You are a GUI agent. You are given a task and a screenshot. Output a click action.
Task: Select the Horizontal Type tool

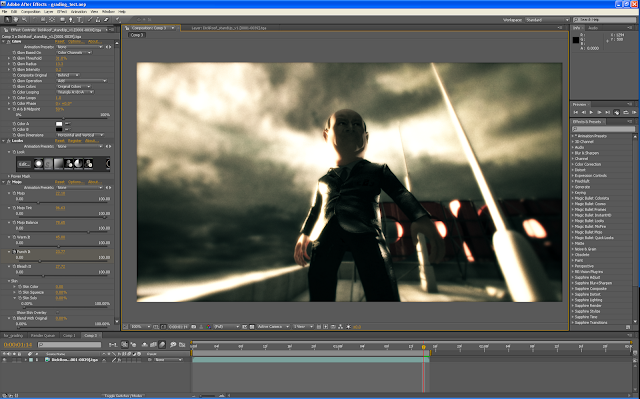pyautogui.click(x=79, y=20)
